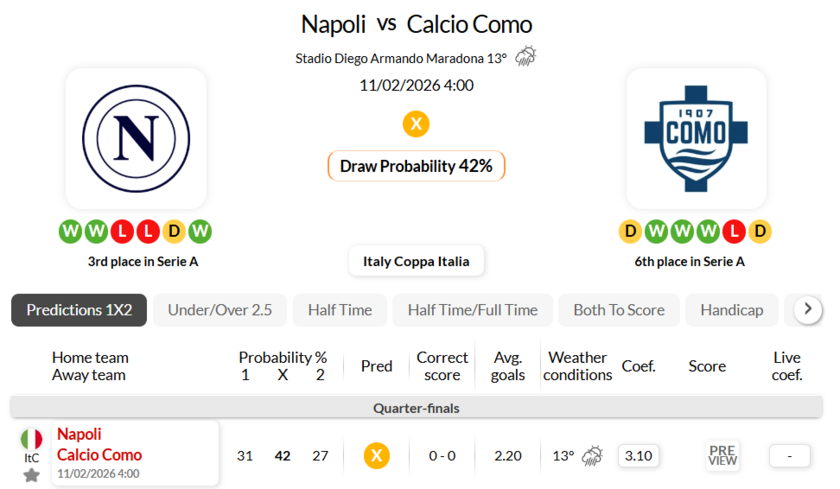Click the rainy weather icon beside stadium name
This screenshot has height=489, width=840.
point(525,57)
